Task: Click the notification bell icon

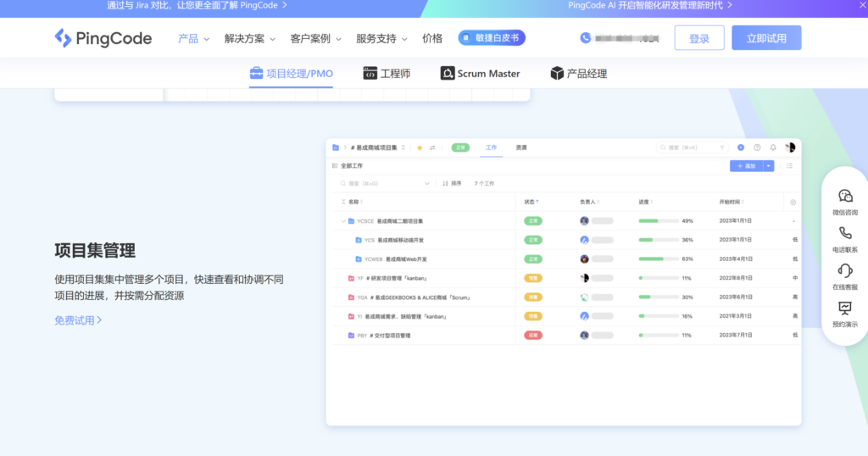Action: (773, 147)
